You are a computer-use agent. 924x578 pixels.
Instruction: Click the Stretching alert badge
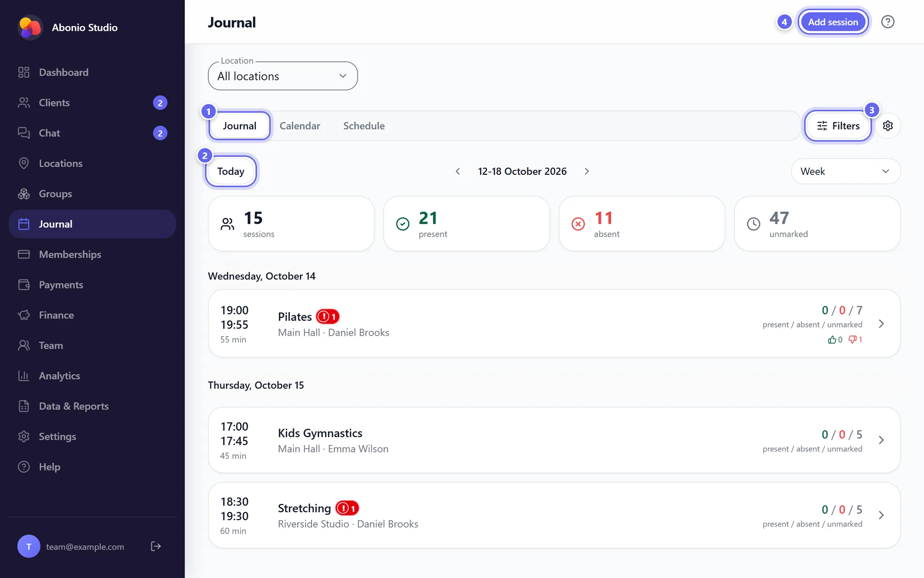(x=347, y=508)
